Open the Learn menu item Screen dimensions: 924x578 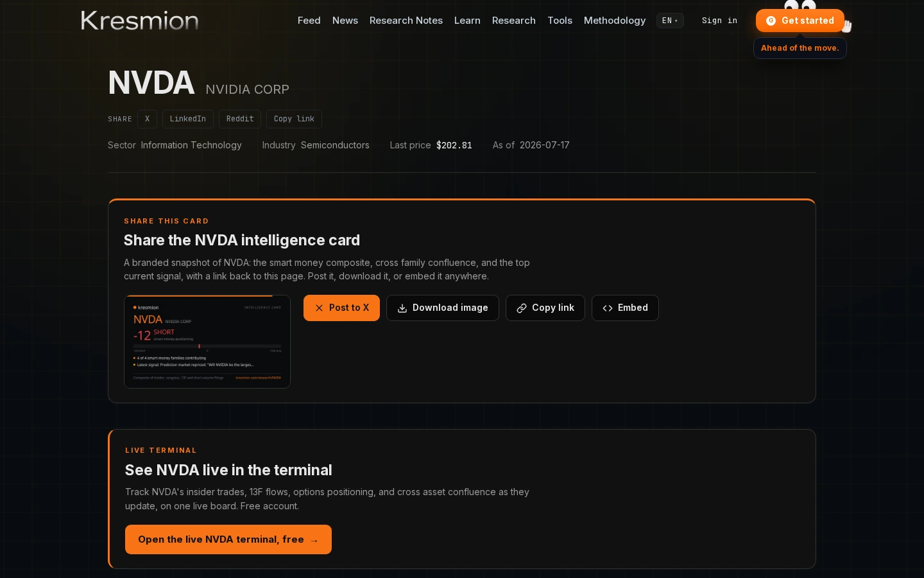tap(467, 21)
